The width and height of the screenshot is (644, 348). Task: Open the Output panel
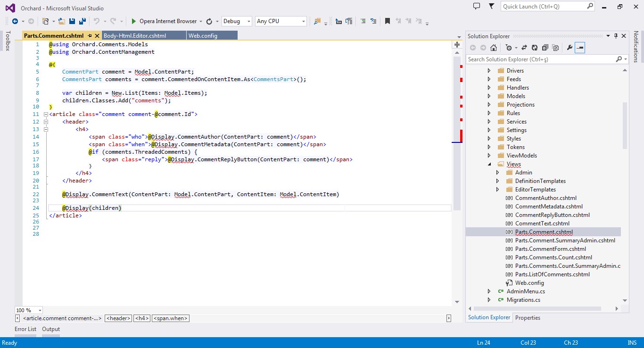(x=51, y=329)
